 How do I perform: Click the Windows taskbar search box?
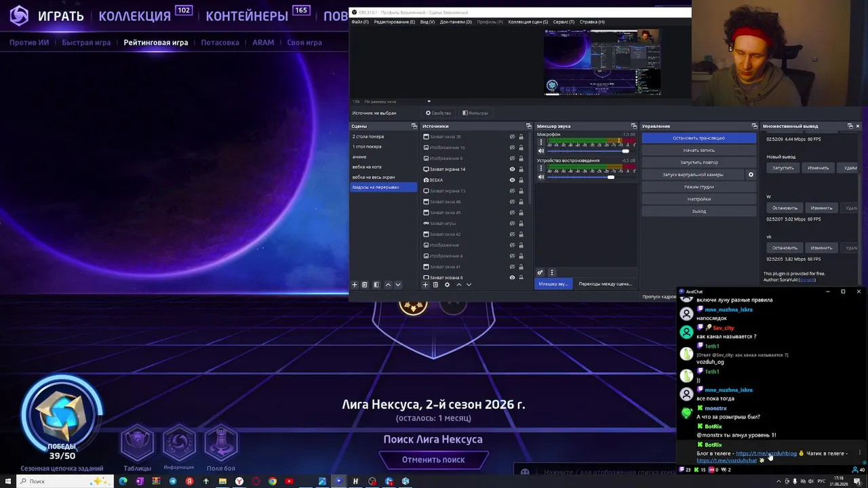point(64,481)
